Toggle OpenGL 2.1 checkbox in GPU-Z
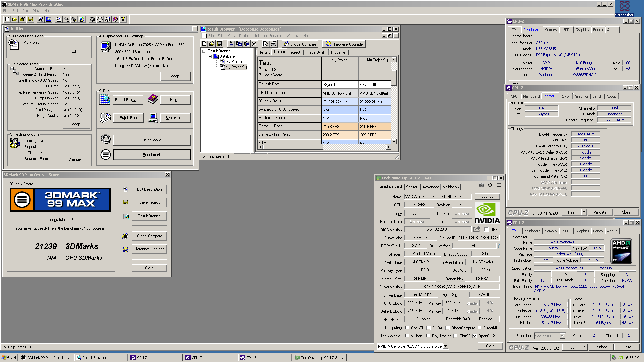The height and width of the screenshot is (362, 644). coord(474,336)
